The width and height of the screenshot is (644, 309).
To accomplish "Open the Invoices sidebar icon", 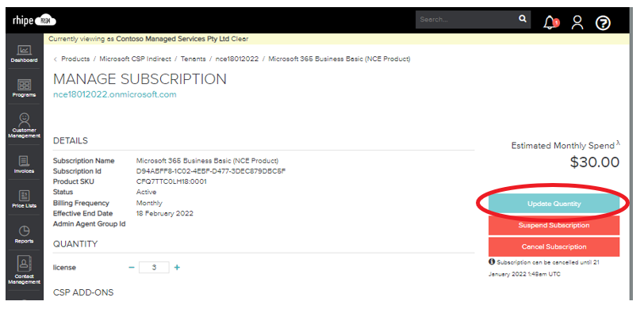I will (25, 164).
